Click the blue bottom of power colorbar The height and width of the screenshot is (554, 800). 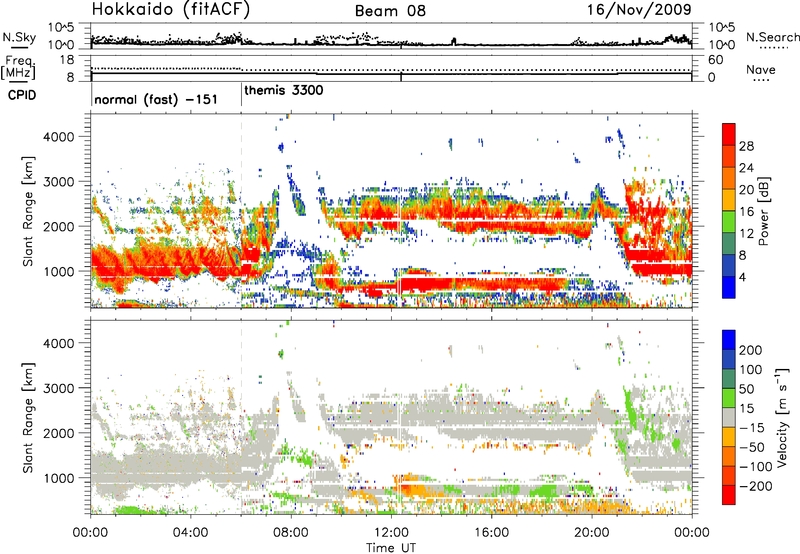(729, 289)
